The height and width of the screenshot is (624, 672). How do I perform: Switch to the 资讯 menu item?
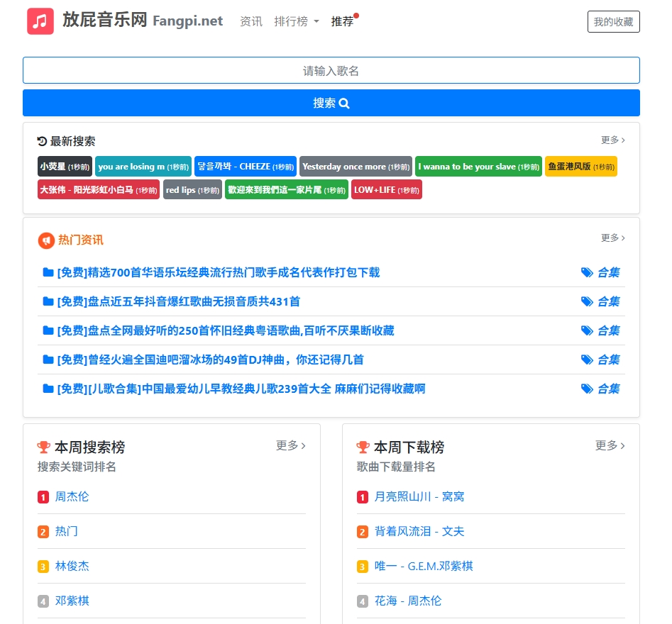coord(250,22)
